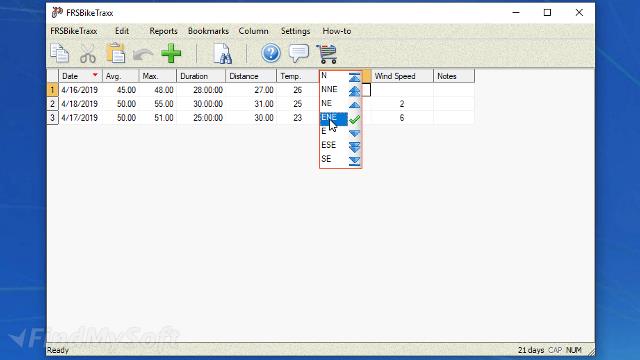Image resolution: width=640 pixels, height=360 pixels.
Task: Click the wind arrow icon beside NNE
Action: coord(354,91)
